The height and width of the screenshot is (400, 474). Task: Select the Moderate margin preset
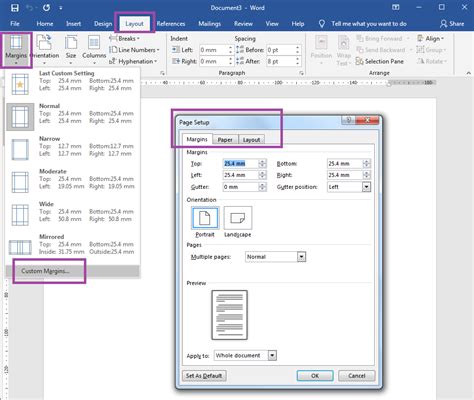coord(73,181)
